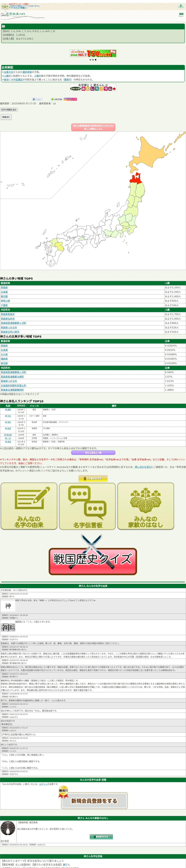The image size is (186, 868).
Task: Open the おもしろコラム banner
Action: (x=93, y=87)
